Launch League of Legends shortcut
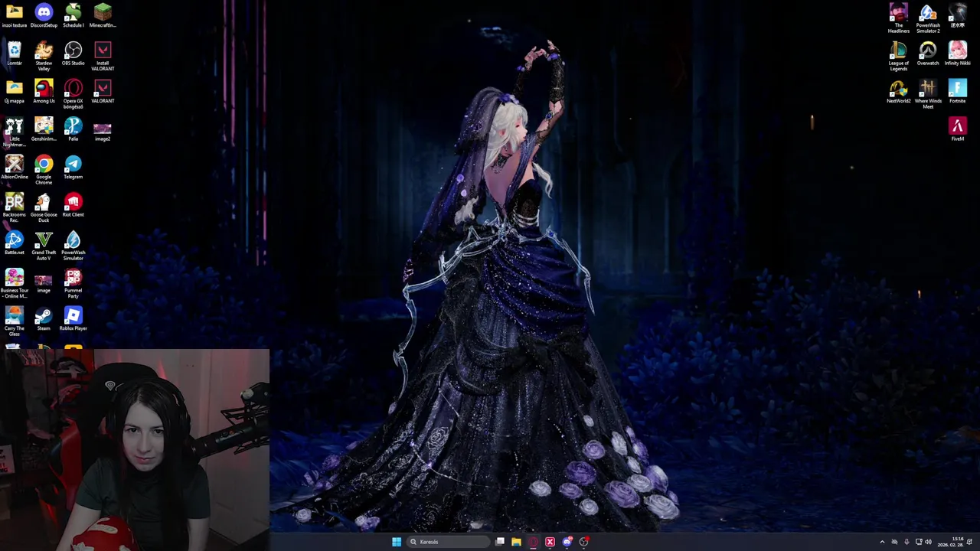This screenshot has width=980, height=551. click(x=899, y=56)
